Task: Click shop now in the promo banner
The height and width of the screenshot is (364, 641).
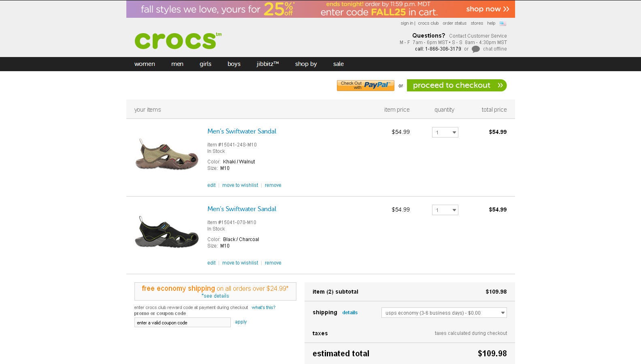Action: click(x=487, y=9)
